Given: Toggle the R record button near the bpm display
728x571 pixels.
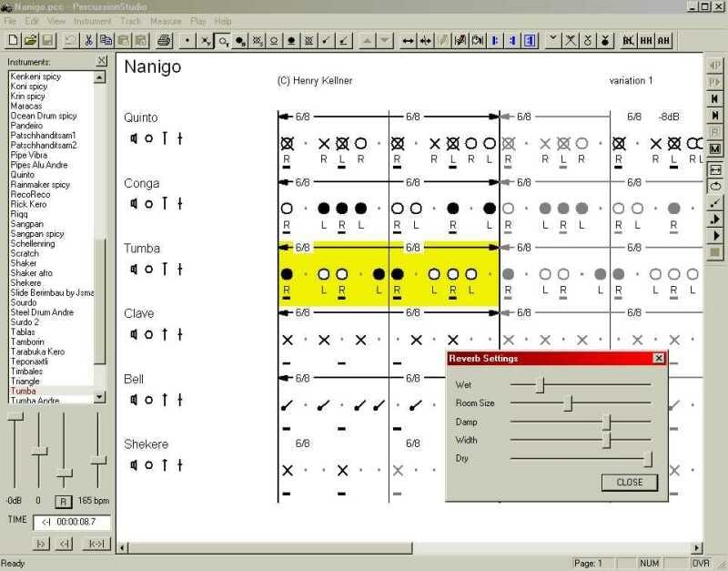Looking at the screenshot, I should [x=62, y=500].
